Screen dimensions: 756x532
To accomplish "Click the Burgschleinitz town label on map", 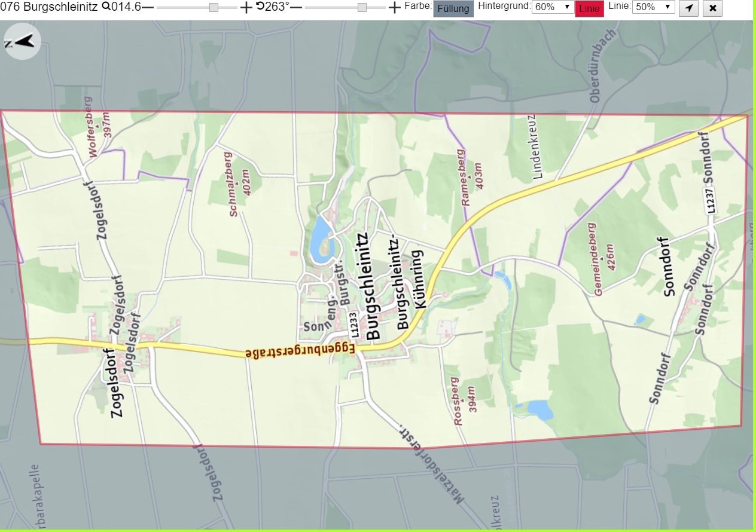I will tap(373, 286).
